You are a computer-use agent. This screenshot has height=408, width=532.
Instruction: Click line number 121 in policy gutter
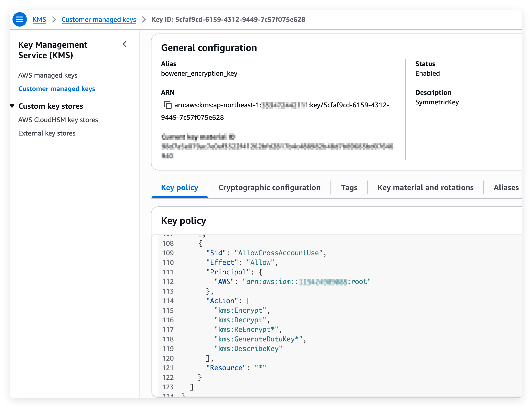pos(168,368)
